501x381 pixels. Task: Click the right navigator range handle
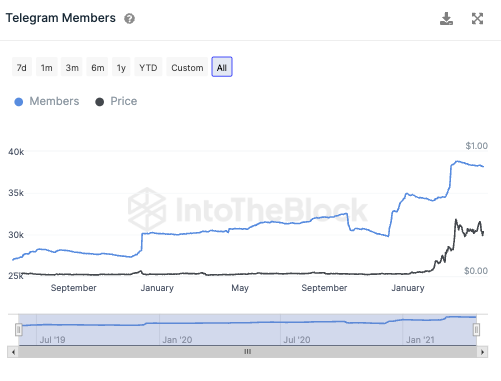coord(476,330)
